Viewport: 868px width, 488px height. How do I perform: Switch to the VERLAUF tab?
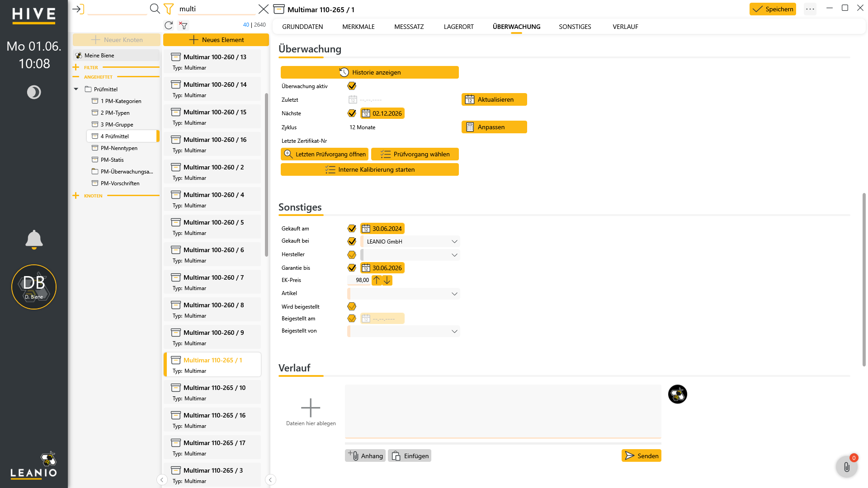(x=625, y=27)
